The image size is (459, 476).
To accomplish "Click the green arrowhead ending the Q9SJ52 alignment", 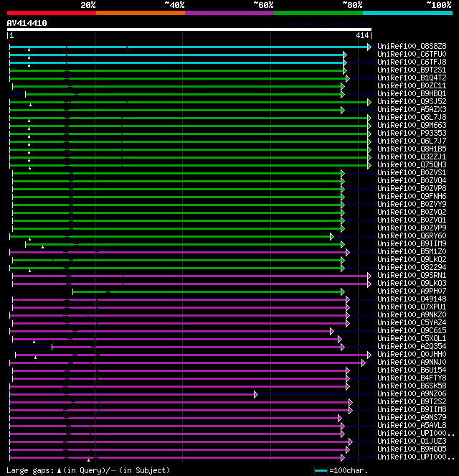I will tap(369, 102).
